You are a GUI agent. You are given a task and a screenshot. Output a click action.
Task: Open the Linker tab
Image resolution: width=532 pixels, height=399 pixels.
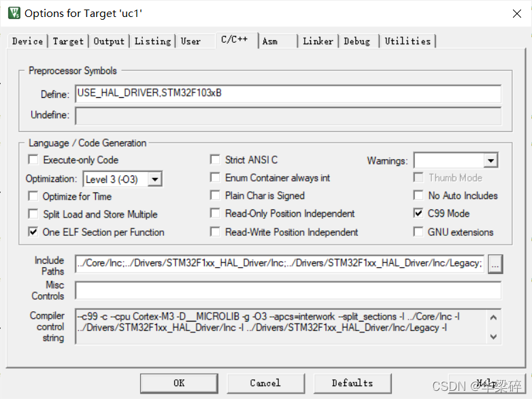tap(318, 41)
